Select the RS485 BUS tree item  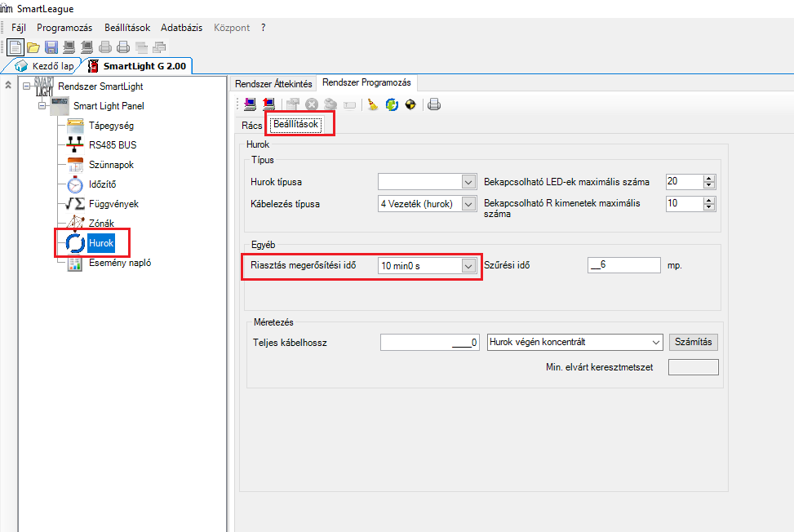point(113,144)
